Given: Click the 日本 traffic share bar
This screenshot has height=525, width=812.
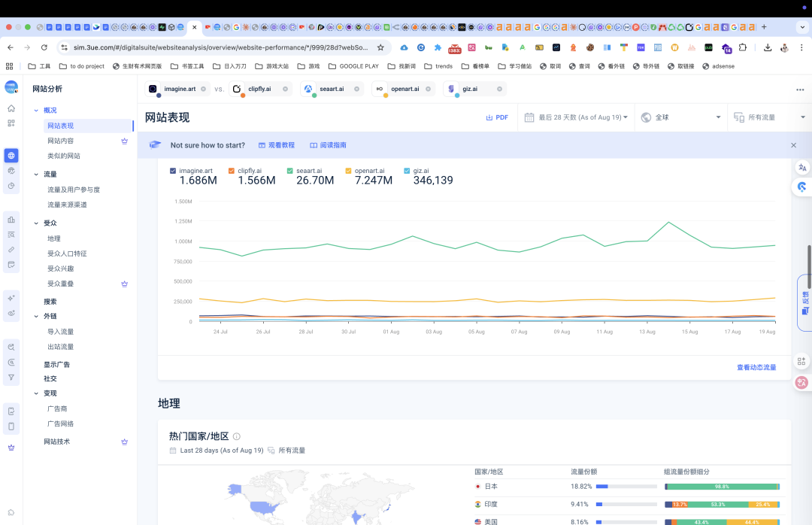Looking at the screenshot, I should 626,487.
